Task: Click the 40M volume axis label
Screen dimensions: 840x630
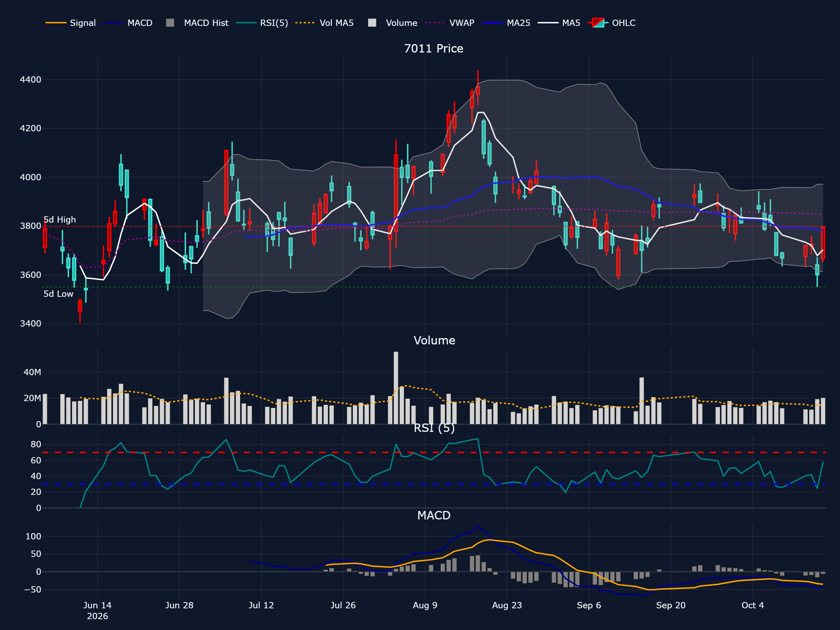Action: (x=32, y=372)
